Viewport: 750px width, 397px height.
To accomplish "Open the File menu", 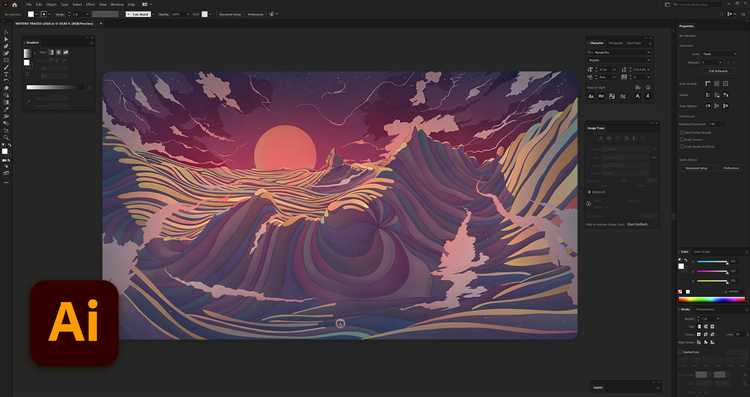I will 29,4.
